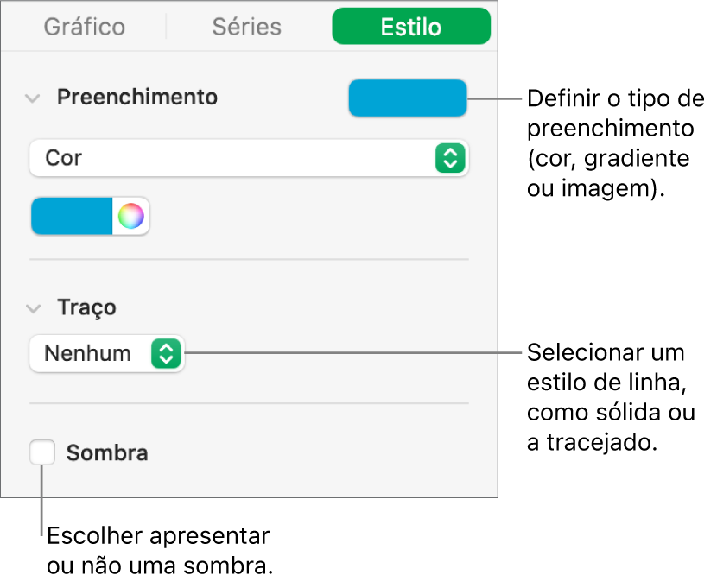Click the Traço heading
The width and height of the screenshot is (717, 588).
pos(86,307)
